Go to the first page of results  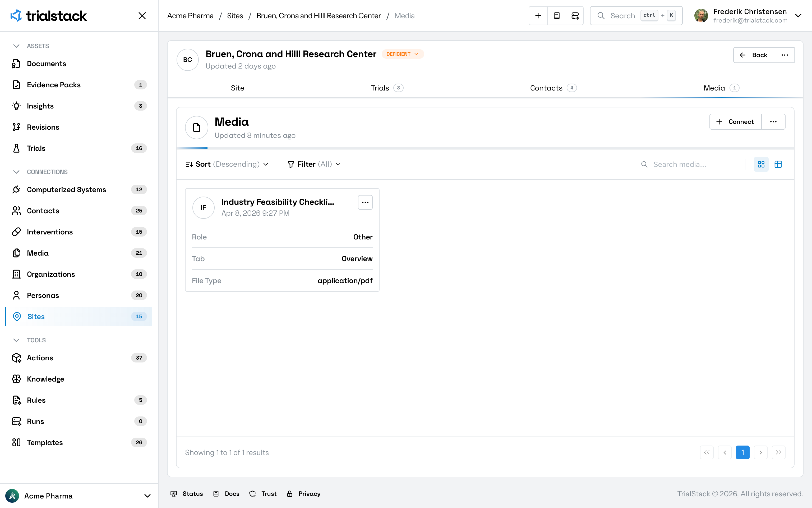(x=707, y=452)
